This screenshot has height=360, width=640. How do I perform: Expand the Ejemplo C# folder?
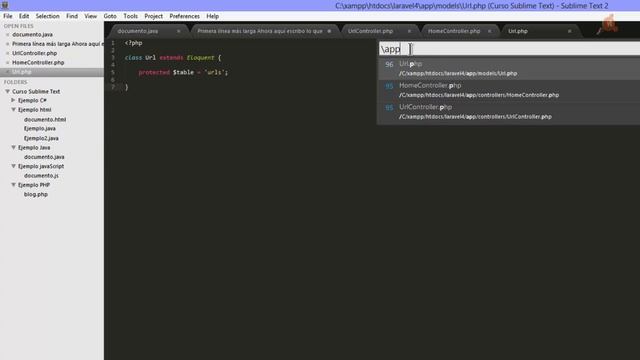pos(13,100)
